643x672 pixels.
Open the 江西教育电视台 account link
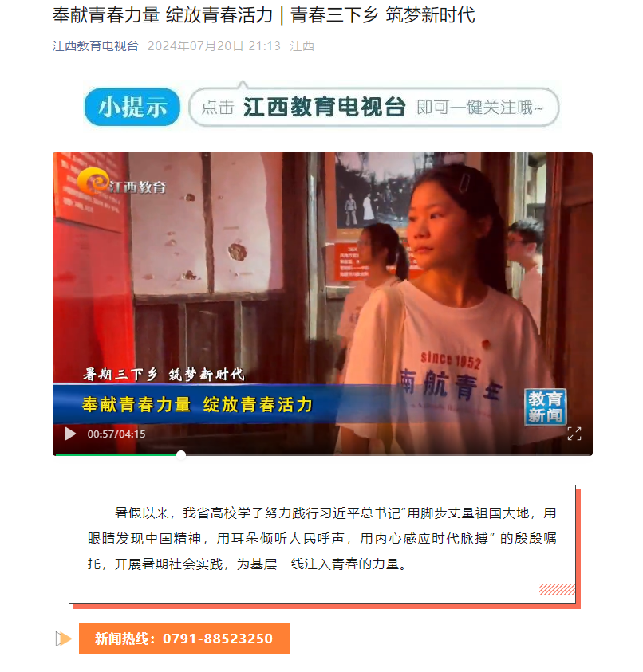(x=95, y=46)
